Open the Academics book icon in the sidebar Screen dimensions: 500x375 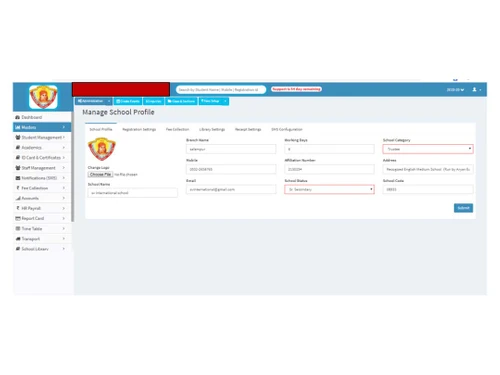pos(18,147)
